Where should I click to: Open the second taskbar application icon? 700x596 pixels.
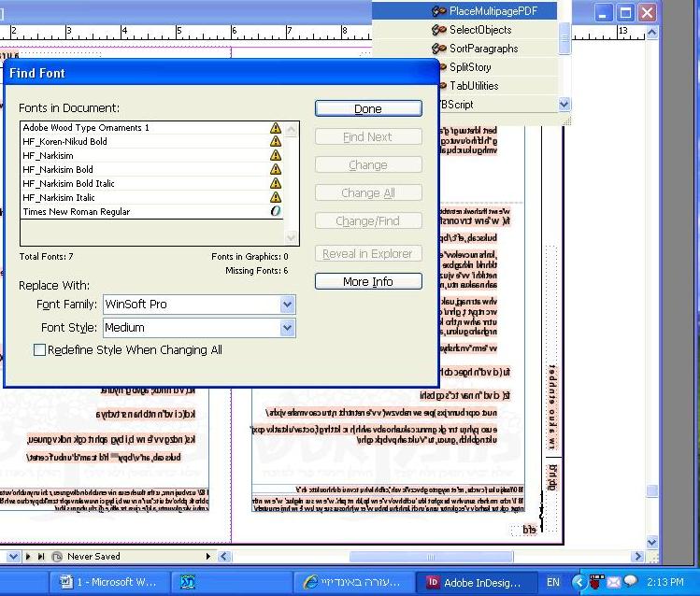[188, 582]
